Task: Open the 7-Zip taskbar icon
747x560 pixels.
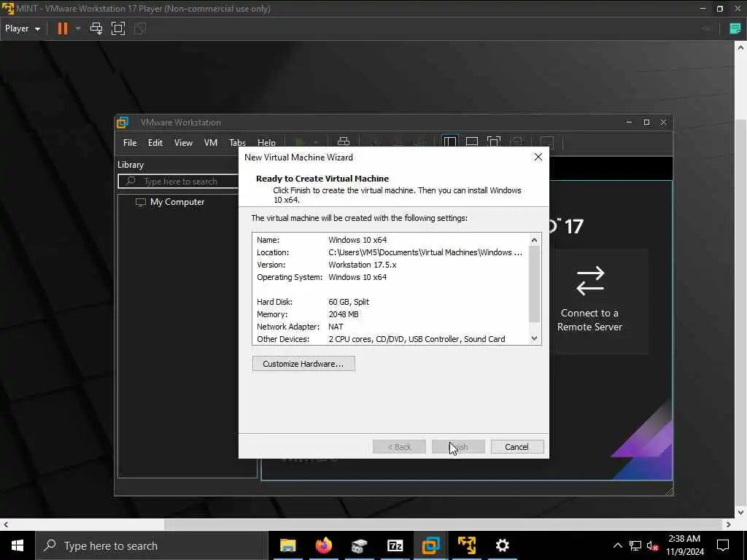Action: pos(395,545)
